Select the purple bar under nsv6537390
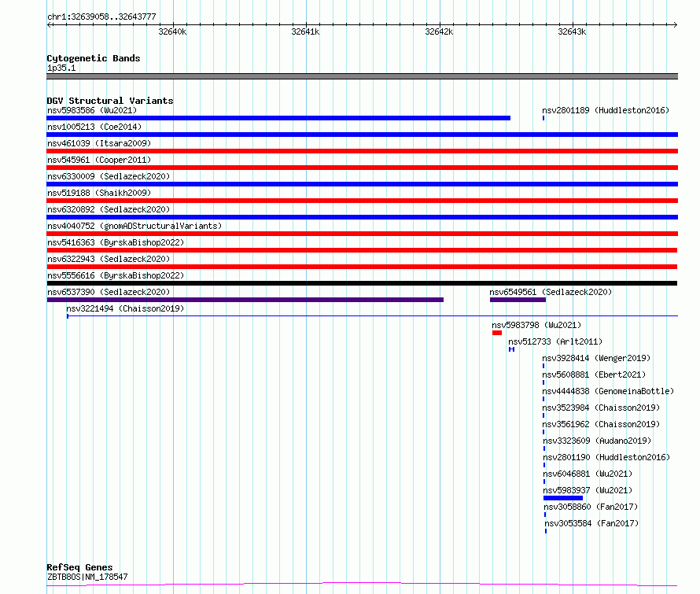 click(x=245, y=300)
